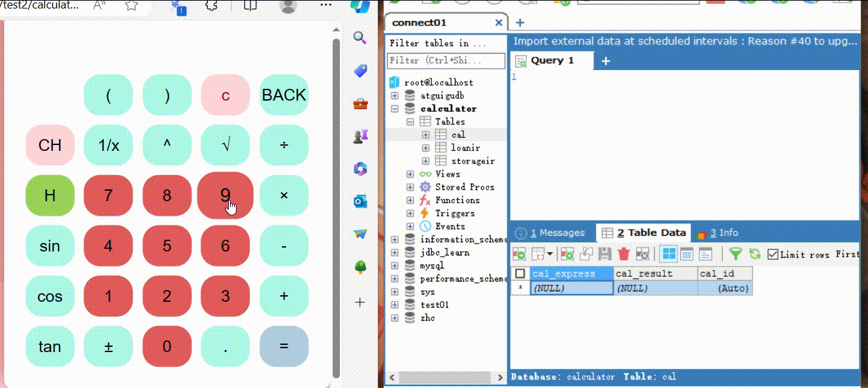Refresh table data with green arrows icon
Screen dimensions: 868x388
pyautogui.click(x=755, y=253)
